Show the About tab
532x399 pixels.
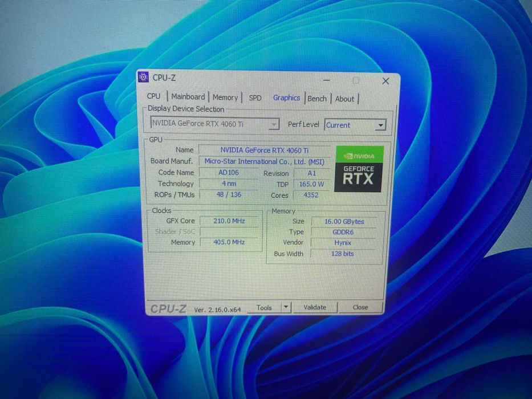(344, 99)
